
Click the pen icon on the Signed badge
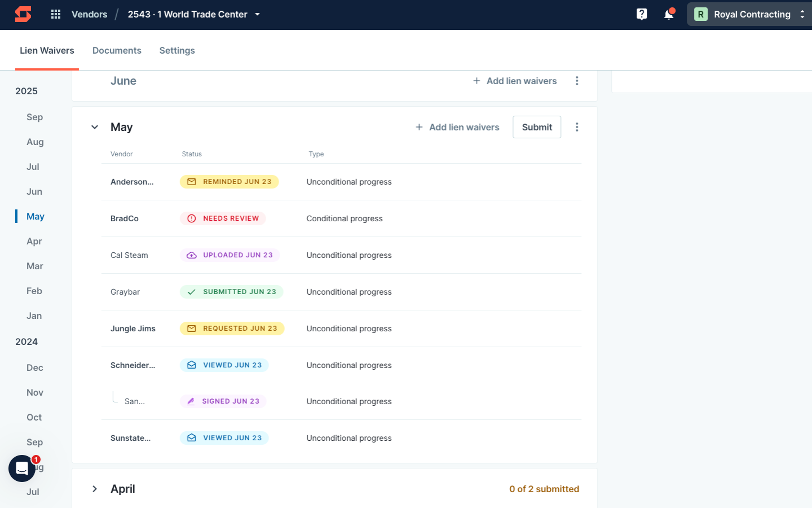[192, 401]
